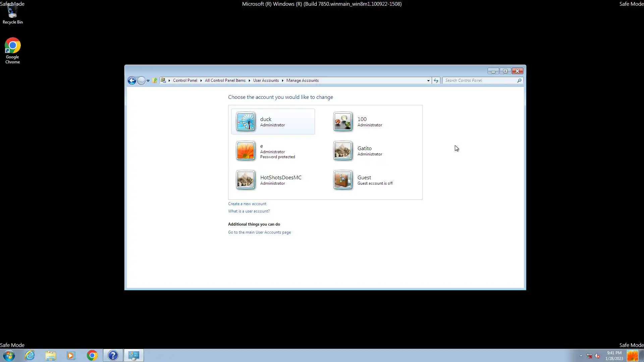644x362 pixels.
Task: Select the HotShotsDoesMC account
Action: [280, 178]
